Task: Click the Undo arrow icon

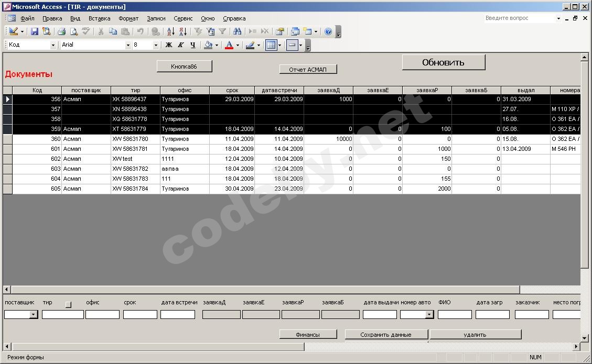Action: [140, 31]
